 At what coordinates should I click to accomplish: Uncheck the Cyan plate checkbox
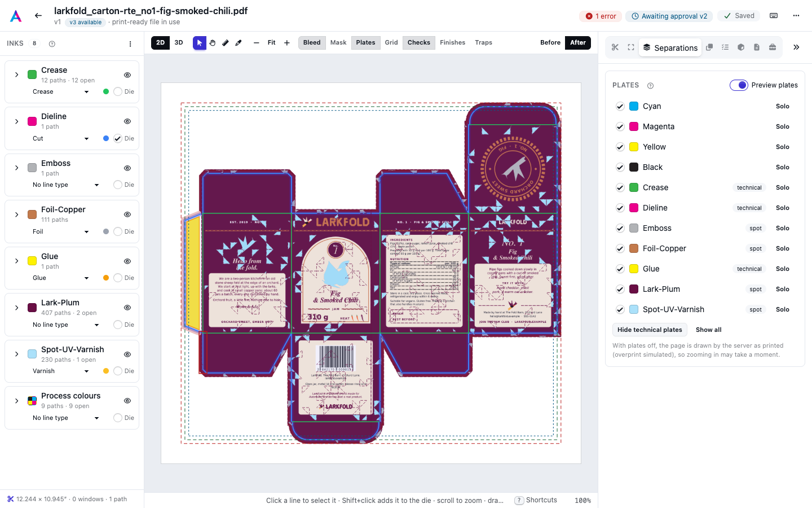click(620, 106)
